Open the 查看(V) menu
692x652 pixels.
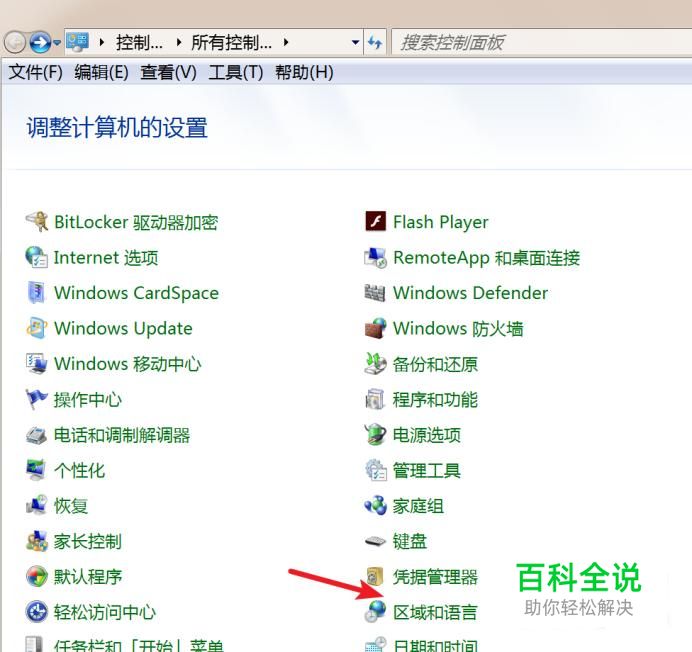pyautogui.click(x=168, y=72)
